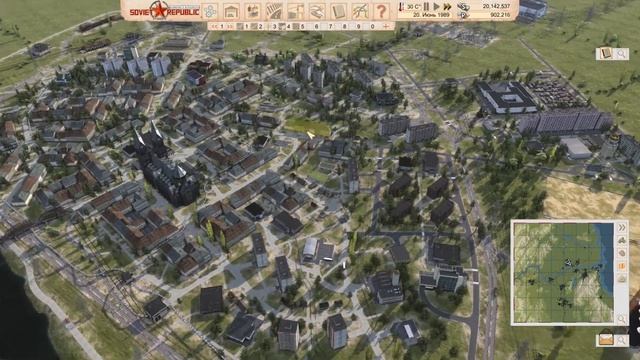640x360 pixels.
Task: Collapse the minimap with double-chevron button
Action: [621, 227]
